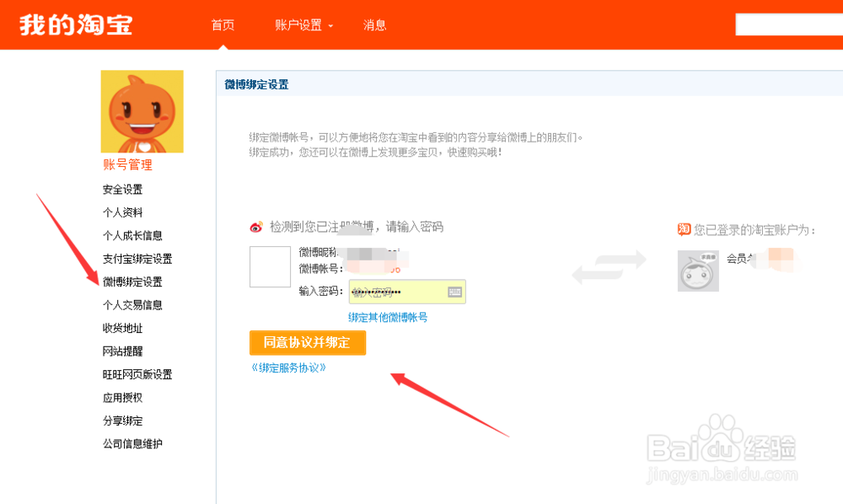Open 支付宝绑定设置 sidebar item

(137, 259)
